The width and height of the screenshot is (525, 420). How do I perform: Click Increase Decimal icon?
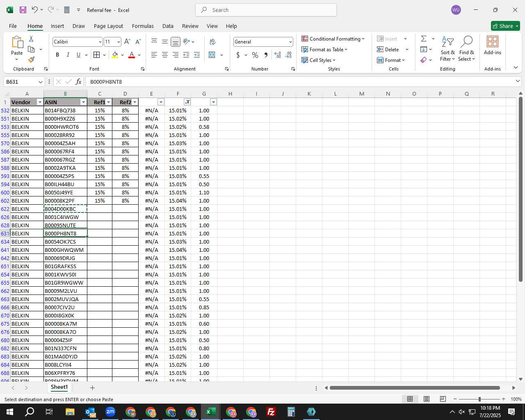[x=278, y=55]
